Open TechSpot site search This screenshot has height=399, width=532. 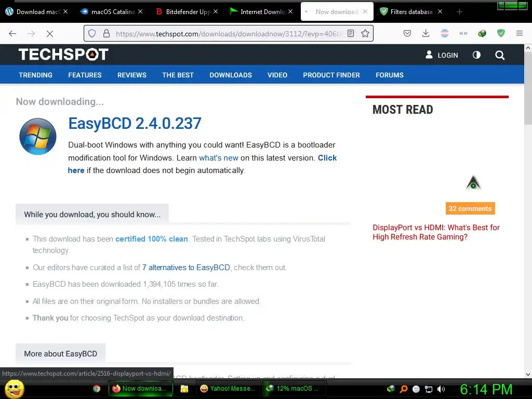500,55
